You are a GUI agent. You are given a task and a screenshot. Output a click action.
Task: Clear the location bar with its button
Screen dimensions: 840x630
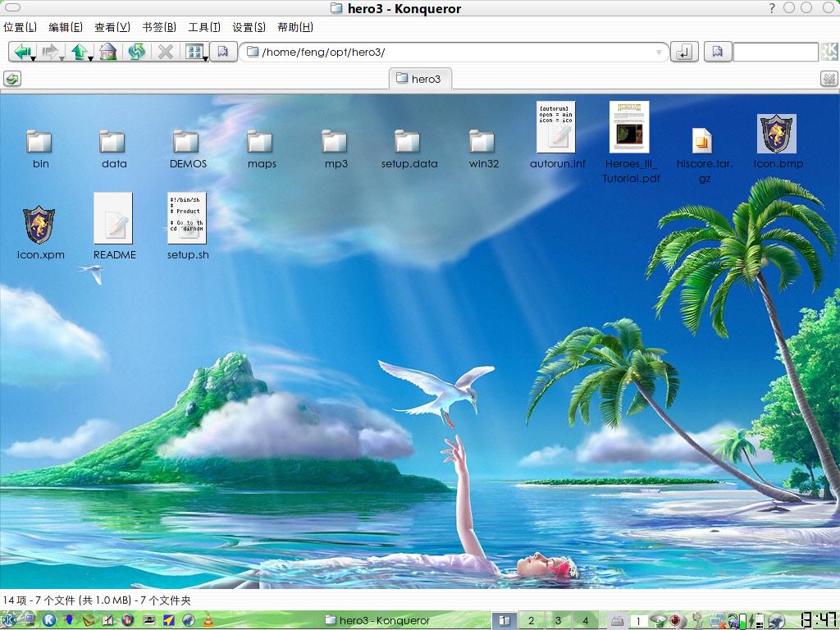(223, 52)
